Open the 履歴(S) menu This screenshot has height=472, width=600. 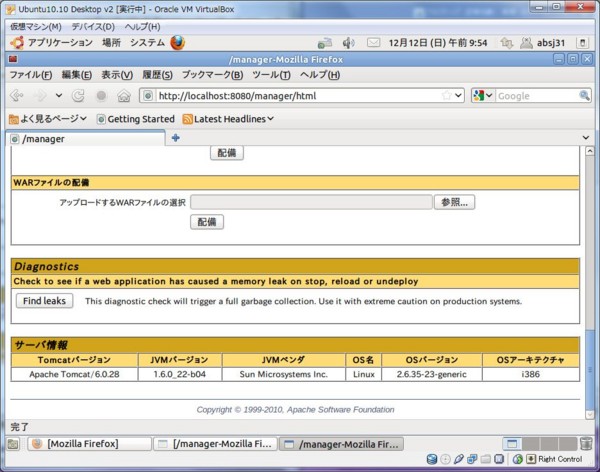tap(157, 75)
